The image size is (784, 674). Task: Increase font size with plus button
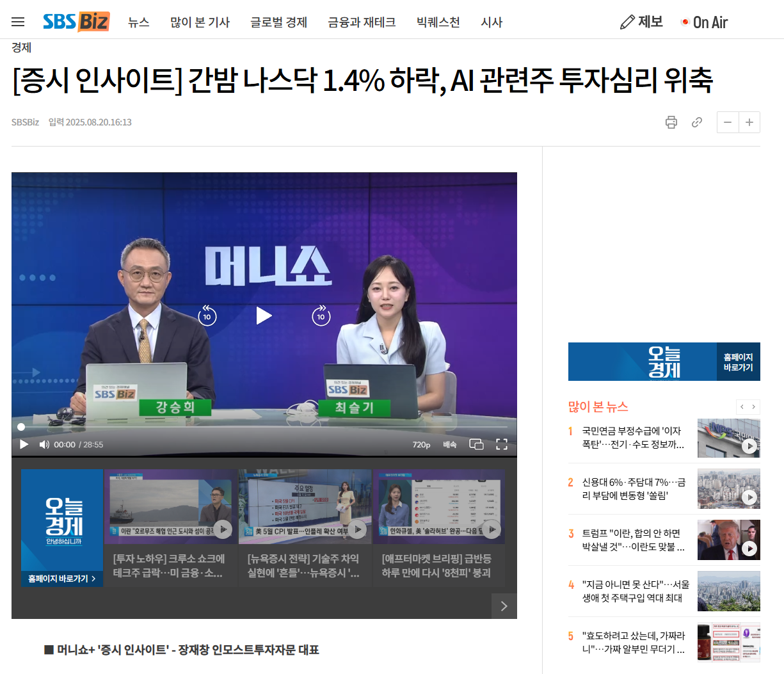pyautogui.click(x=749, y=122)
